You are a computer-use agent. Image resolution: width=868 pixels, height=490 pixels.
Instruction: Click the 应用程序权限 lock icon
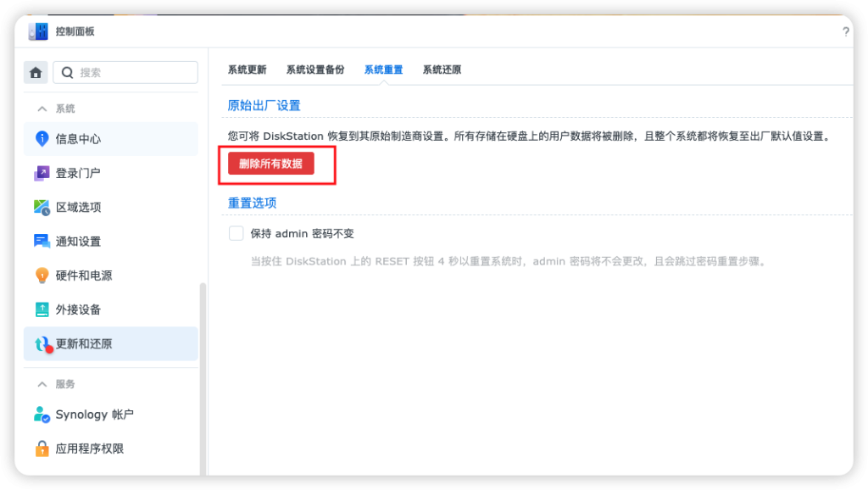[42, 448]
